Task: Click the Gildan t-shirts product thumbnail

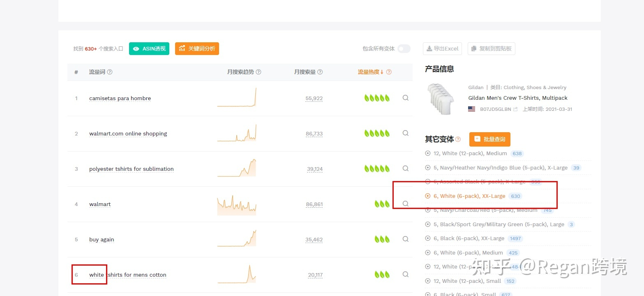Action: click(441, 98)
